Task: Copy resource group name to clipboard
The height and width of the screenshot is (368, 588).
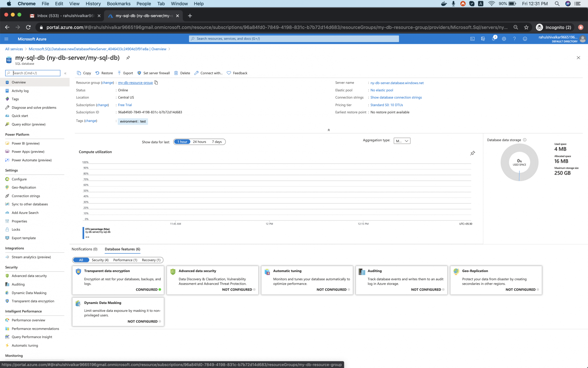Action: click(x=156, y=83)
